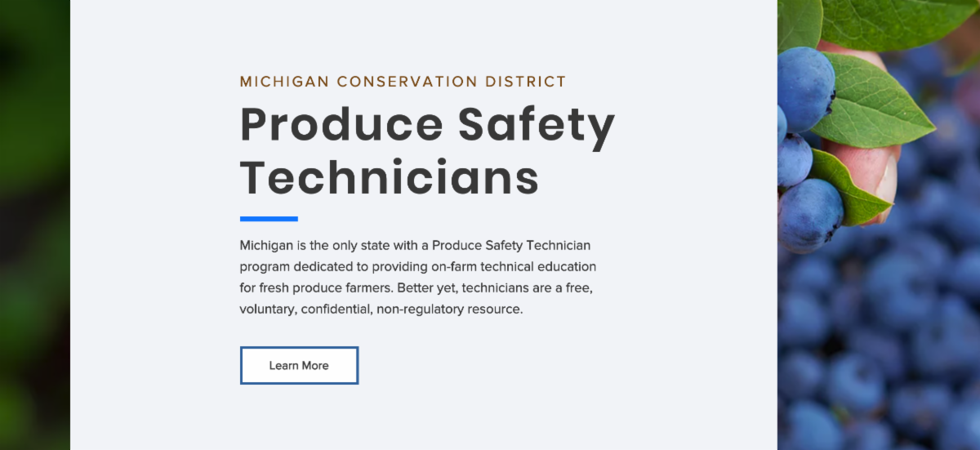The width and height of the screenshot is (980, 450).
Task: Click the word "Produce" in the heading
Action: 341,125
